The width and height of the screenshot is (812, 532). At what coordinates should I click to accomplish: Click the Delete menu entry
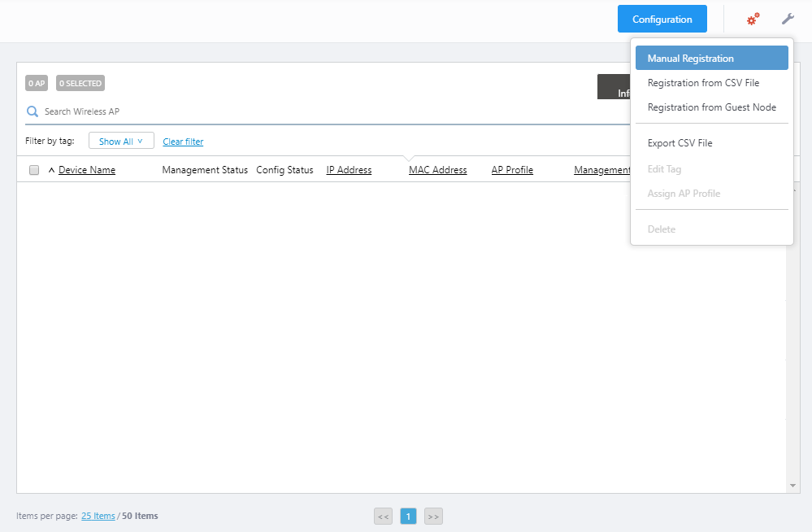[x=711, y=229]
